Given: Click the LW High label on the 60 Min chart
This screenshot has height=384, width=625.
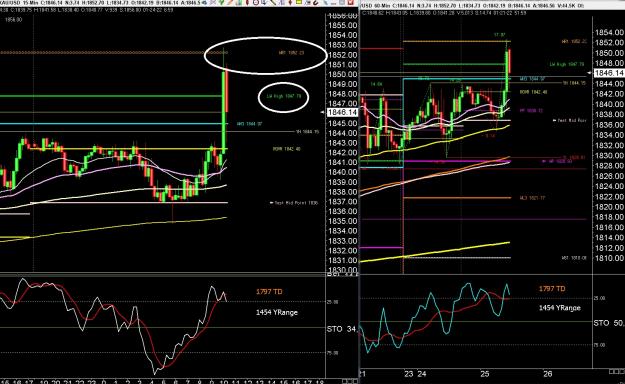Looking at the screenshot, I should (x=567, y=64).
